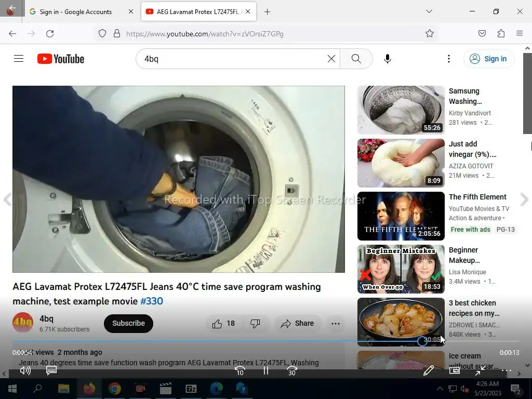Viewport: 532px width, 399px height.
Task: Switch to Sign in - Google Accounts tab
Action: pos(82,11)
